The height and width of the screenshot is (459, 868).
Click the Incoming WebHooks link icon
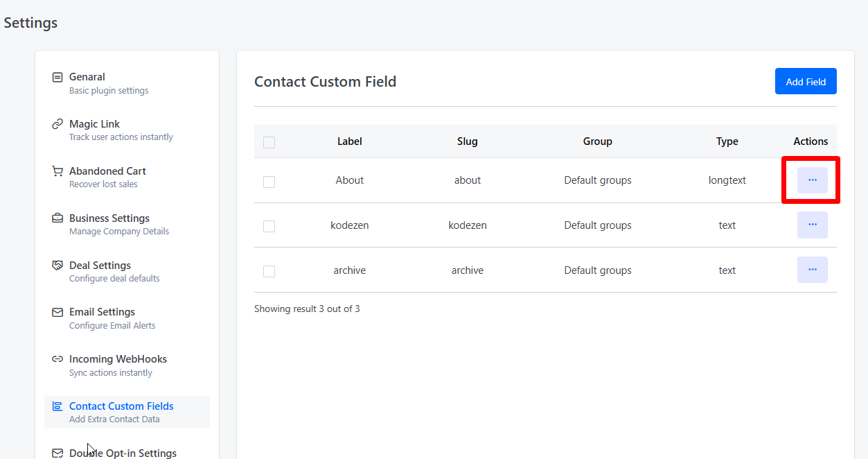pyautogui.click(x=57, y=359)
